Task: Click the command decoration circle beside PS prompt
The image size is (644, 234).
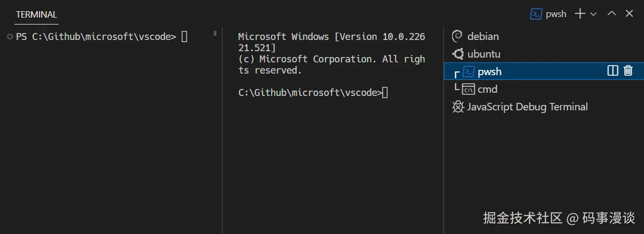Action: click(x=10, y=36)
